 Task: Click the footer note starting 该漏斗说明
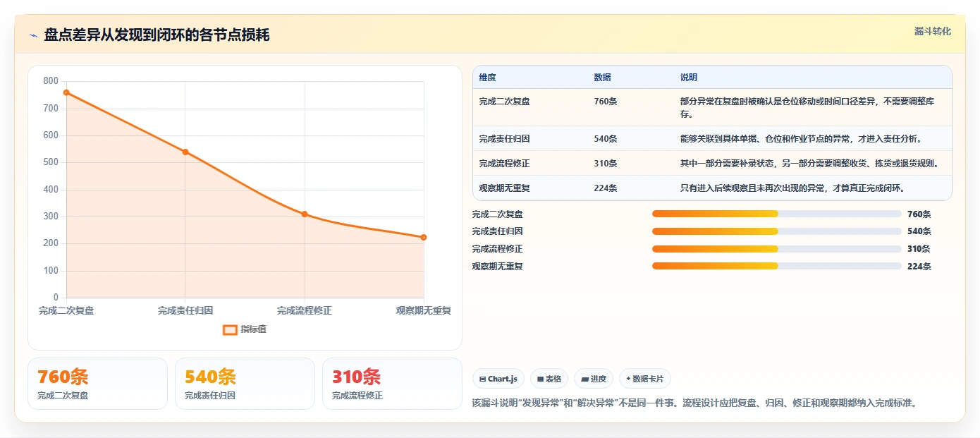click(694, 403)
